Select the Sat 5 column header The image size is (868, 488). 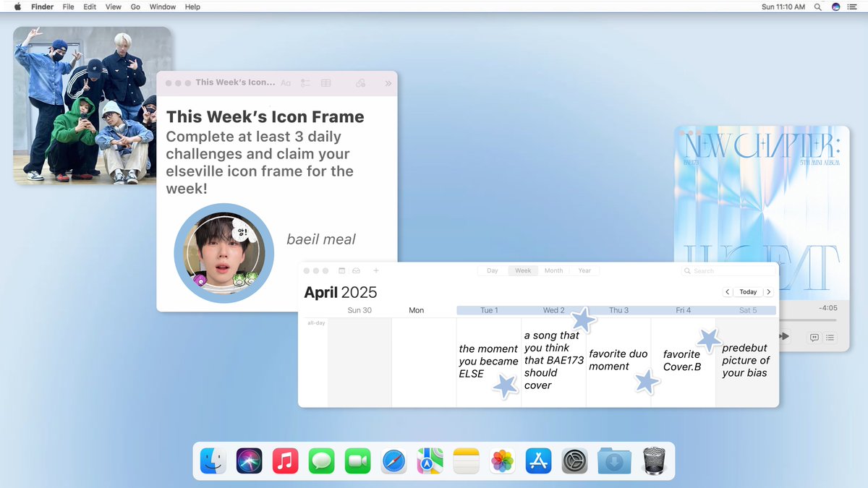(x=749, y=310)
